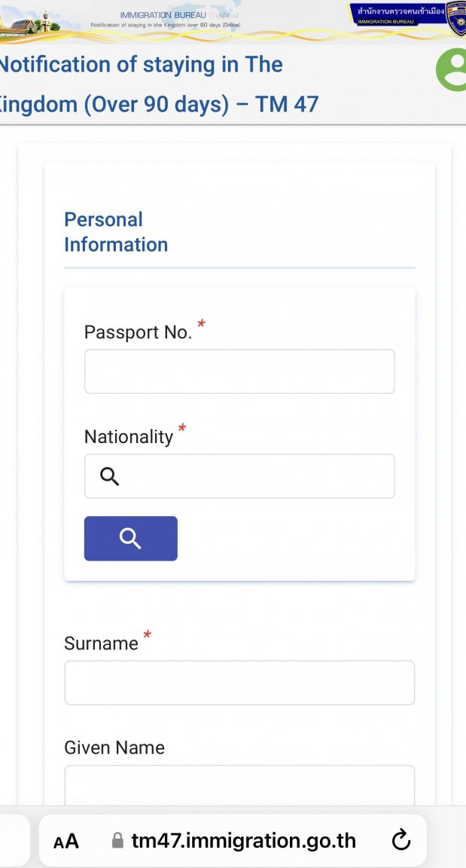Reload the page in Safari

click(402, 840)
